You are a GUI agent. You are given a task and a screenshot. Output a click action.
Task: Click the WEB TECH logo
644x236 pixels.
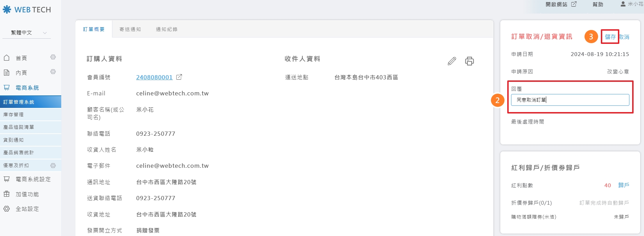(27, 10)
